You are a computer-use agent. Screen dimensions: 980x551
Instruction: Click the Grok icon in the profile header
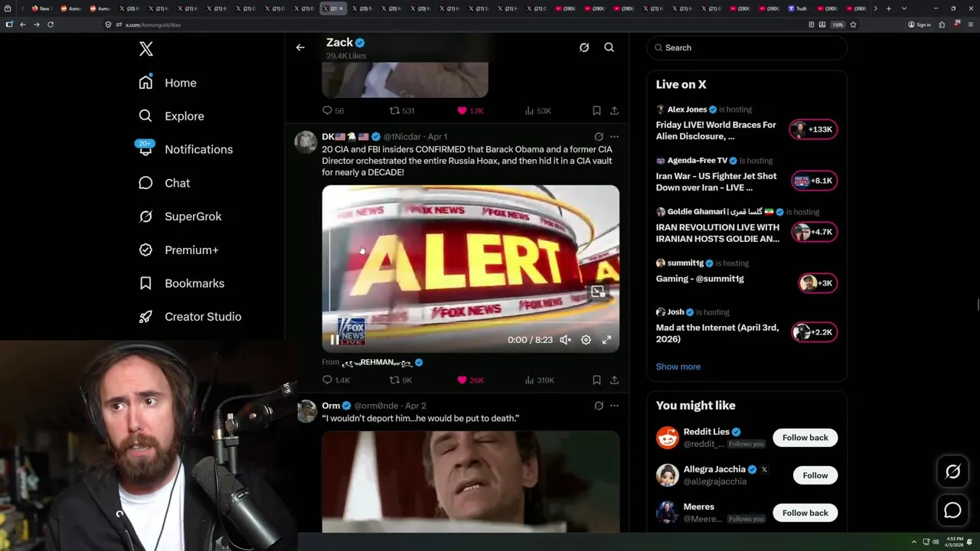584,47
